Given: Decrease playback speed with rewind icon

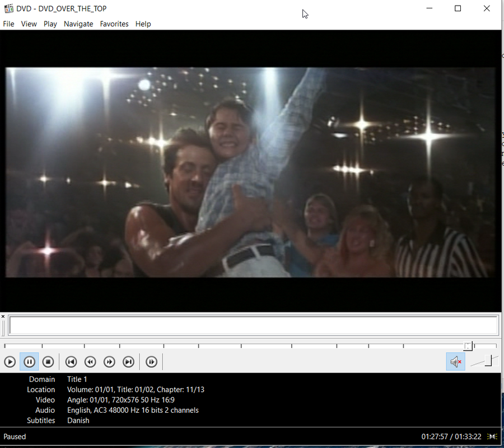Looking at the screenshot, I should (90, 362).
